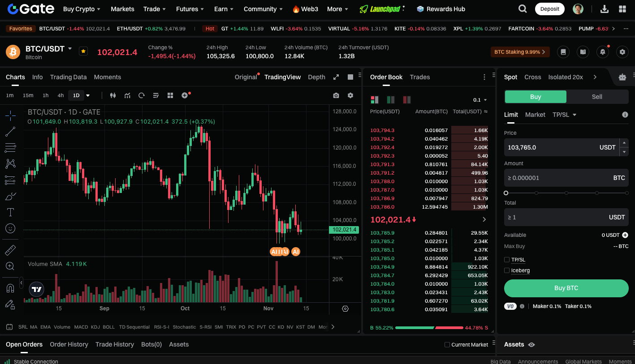Toggle magnet mode in the drawing toolbar

(x=10, y=288)
